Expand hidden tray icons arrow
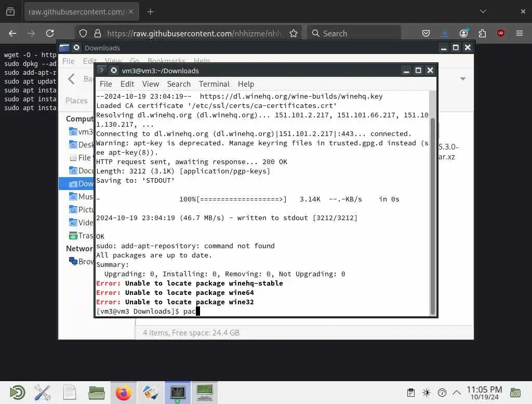 point(457,393)
